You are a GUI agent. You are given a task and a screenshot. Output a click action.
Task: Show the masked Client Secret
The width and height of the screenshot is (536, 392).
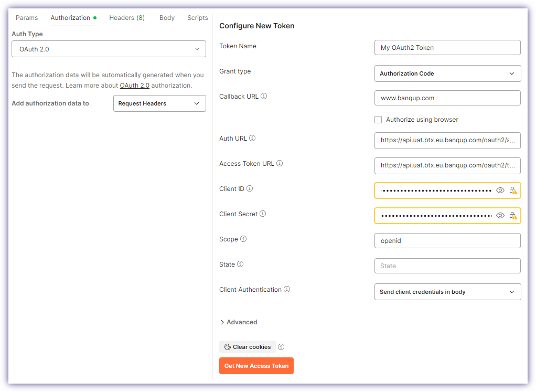[x=500, y=215]
